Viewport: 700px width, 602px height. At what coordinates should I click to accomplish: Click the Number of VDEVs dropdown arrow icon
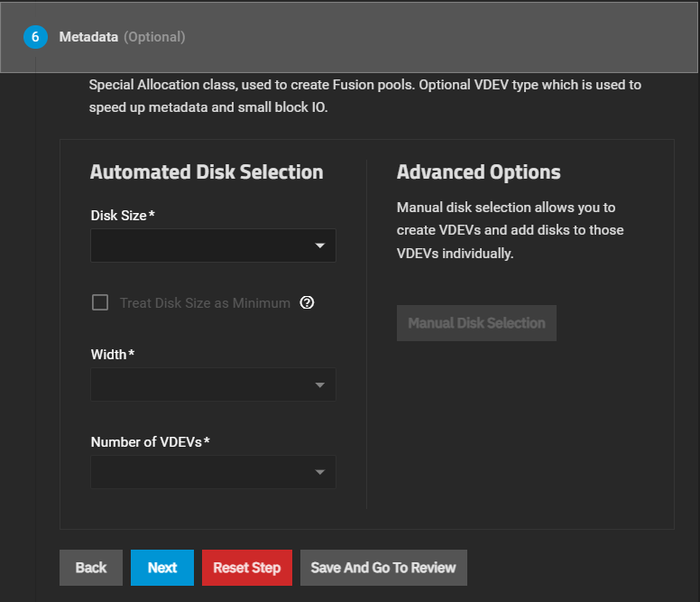(x=319, y=472)
